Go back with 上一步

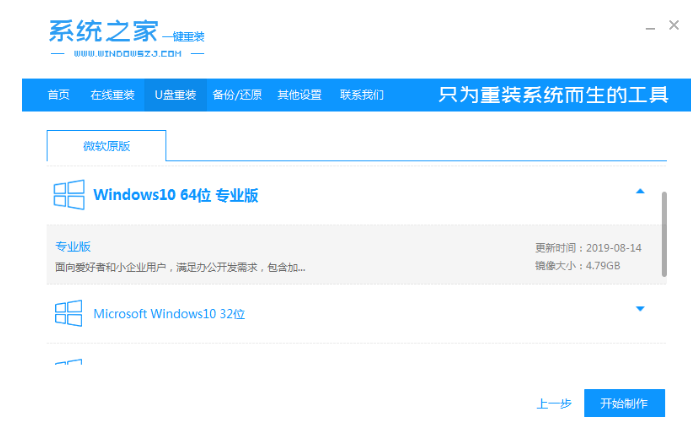554,404
